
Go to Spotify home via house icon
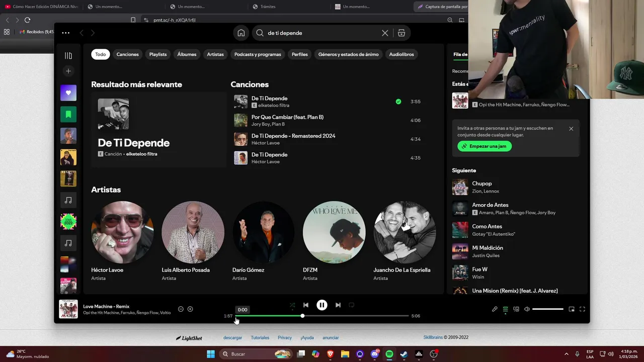click(241, 33)
